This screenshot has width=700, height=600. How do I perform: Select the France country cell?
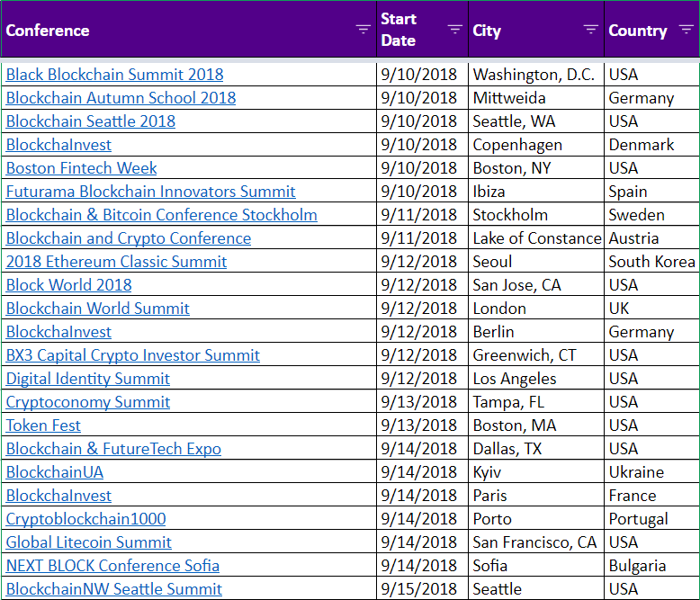(651, 496)
